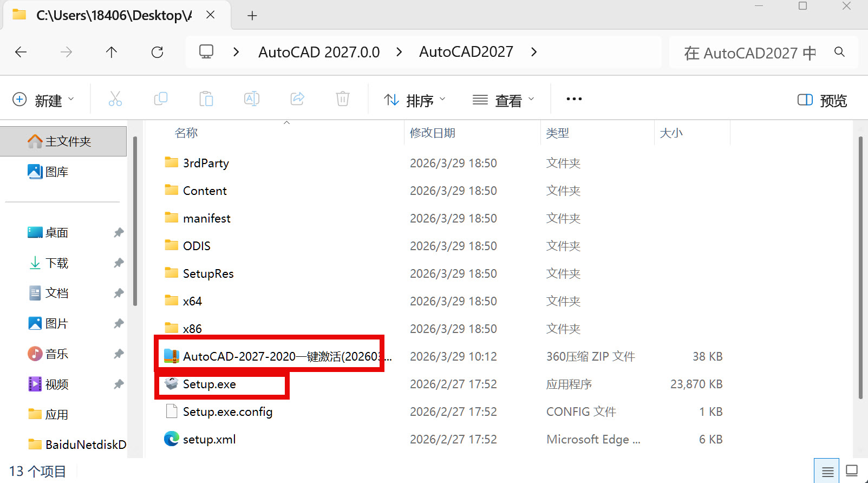Screen dimensions: 868x483
Task: Click the Share icon in toolbar
Action: pyautogui.click(x=297, y=99)
